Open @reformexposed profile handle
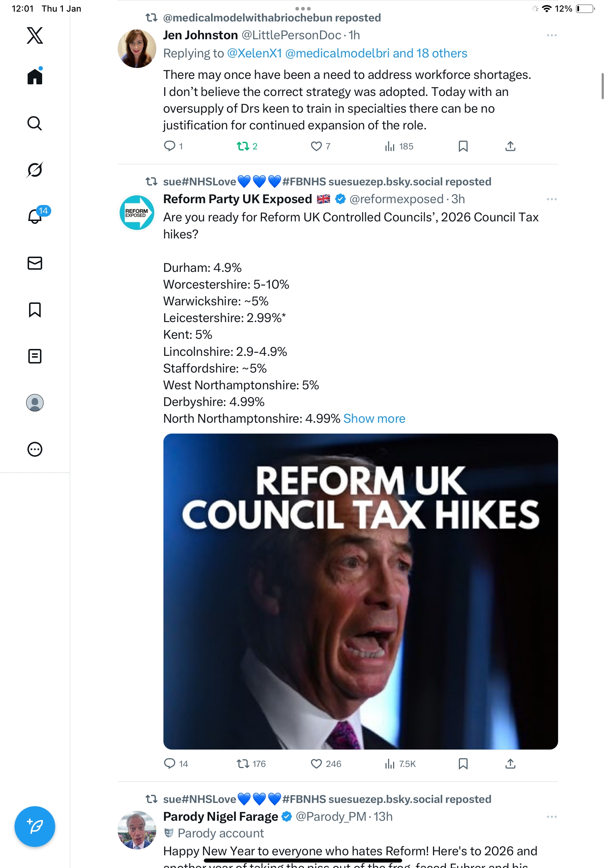Image resolution: width=606 pixels, height=868 pixels. click(396, 199)
